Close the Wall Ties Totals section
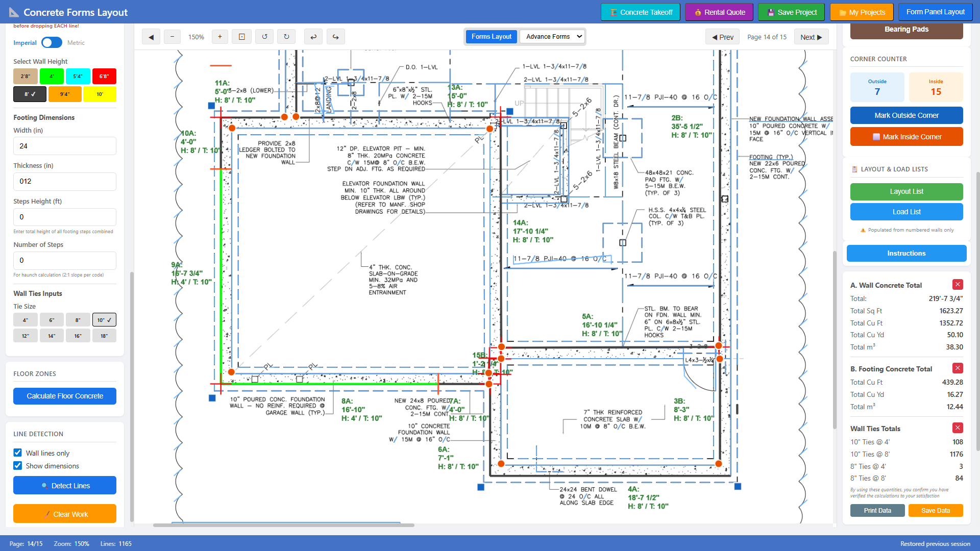 point(958,428)
